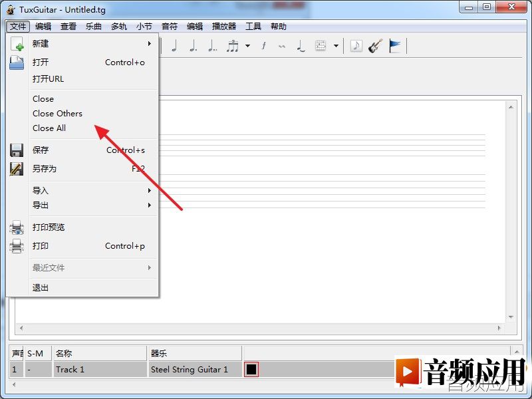Click the score horizontal scrollbar left arrow
The image size is (532, 399).
click(21, 328)
